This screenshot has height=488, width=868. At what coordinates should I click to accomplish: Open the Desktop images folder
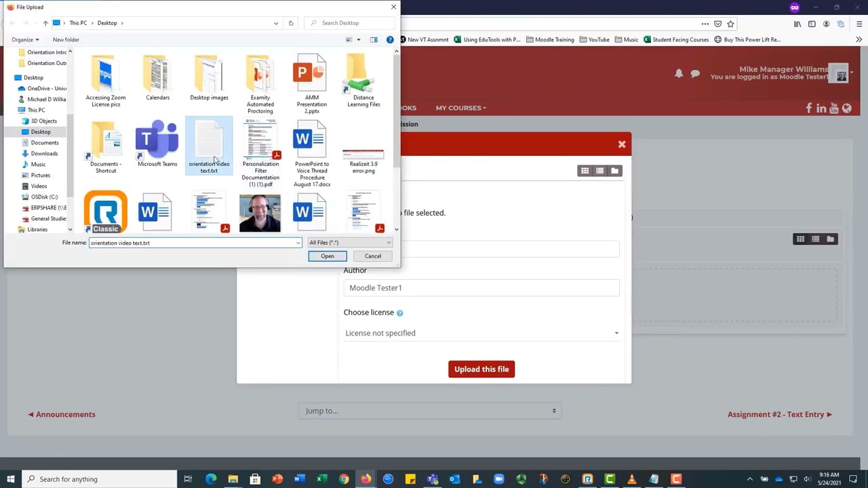tap(209, 77)
